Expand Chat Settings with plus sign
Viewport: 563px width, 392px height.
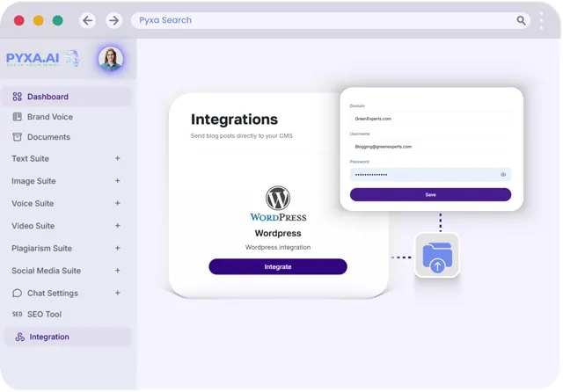coord(117,293)
